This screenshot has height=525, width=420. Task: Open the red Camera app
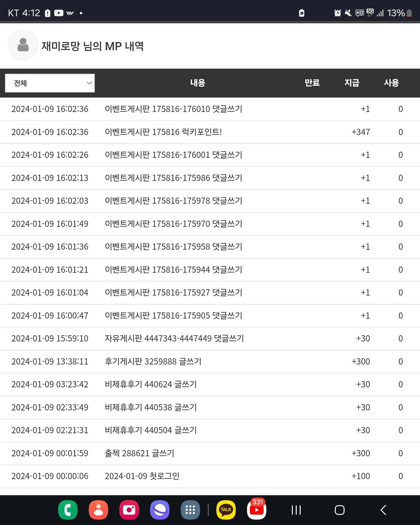[129, 510]
